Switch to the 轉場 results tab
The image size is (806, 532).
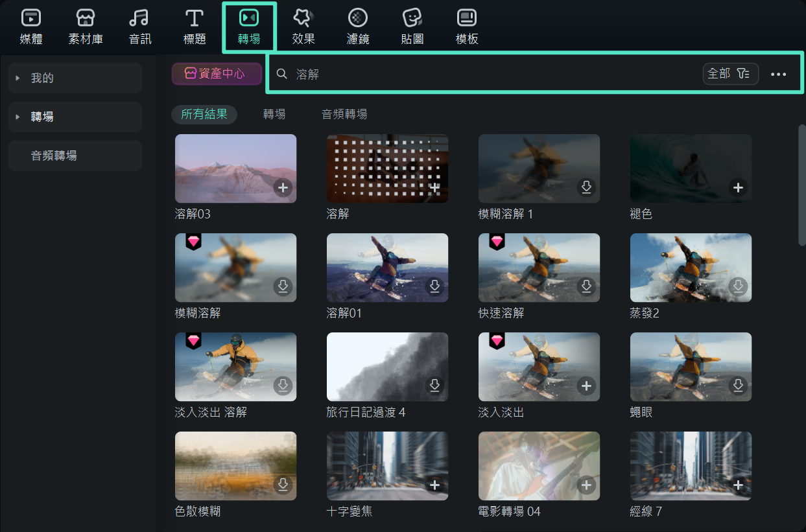tap(274, 113)
